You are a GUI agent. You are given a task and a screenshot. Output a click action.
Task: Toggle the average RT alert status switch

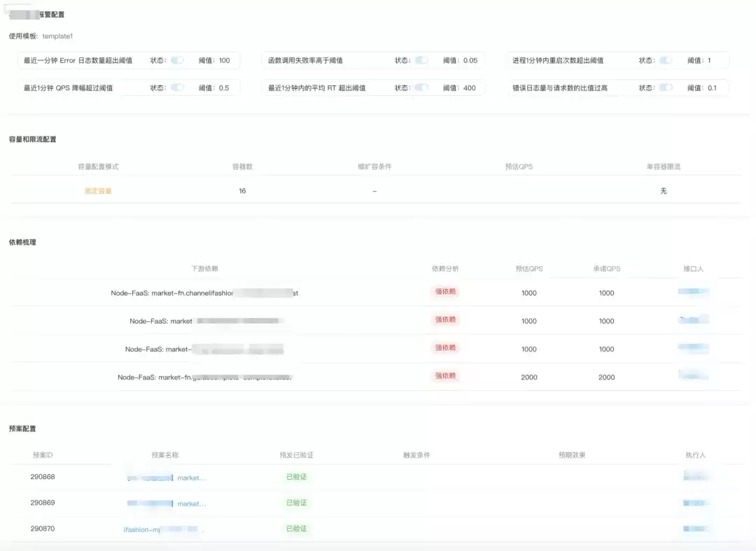pos(421,88)
